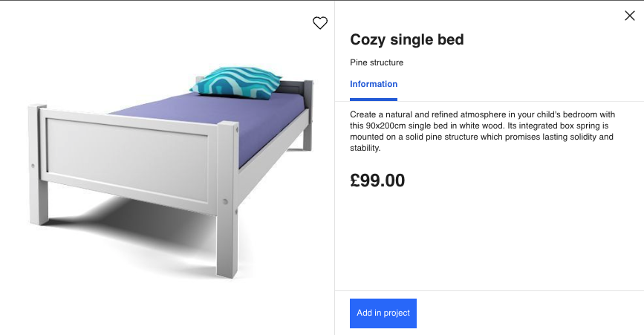Click the blue patterned pillow in the photo
The height and width of the screenshot is (335, 644).
click(x=236, y=82)
